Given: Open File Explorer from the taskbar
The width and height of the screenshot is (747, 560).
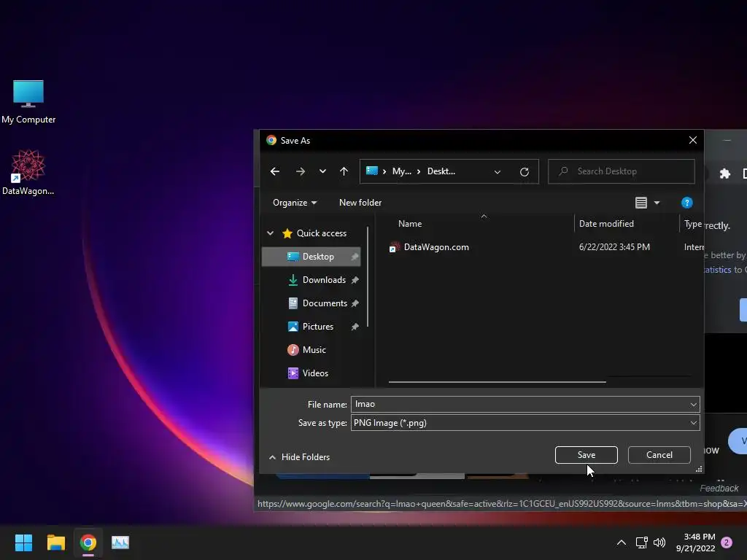Looking at the screenshot, I should [55, 542].
